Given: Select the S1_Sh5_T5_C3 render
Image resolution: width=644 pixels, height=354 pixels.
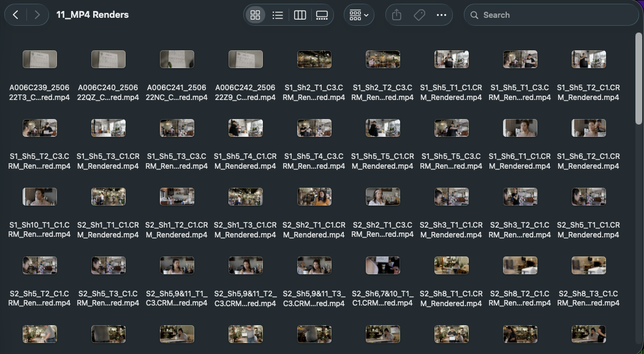Looking at the screenshot, I should coord(452,128).
